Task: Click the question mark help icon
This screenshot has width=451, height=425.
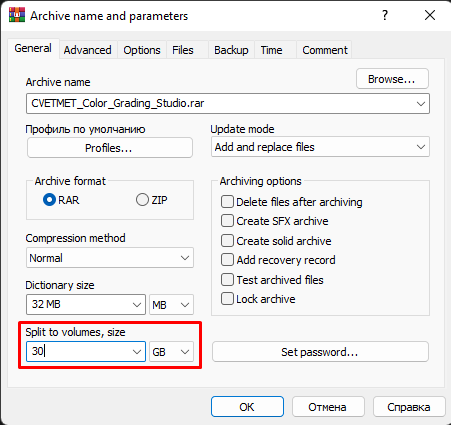Action: [385, 15]
